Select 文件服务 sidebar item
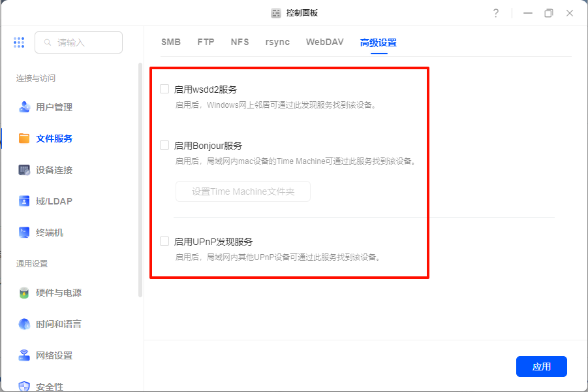The height and width of the screenshot is (392, 588). coord(54,139)
